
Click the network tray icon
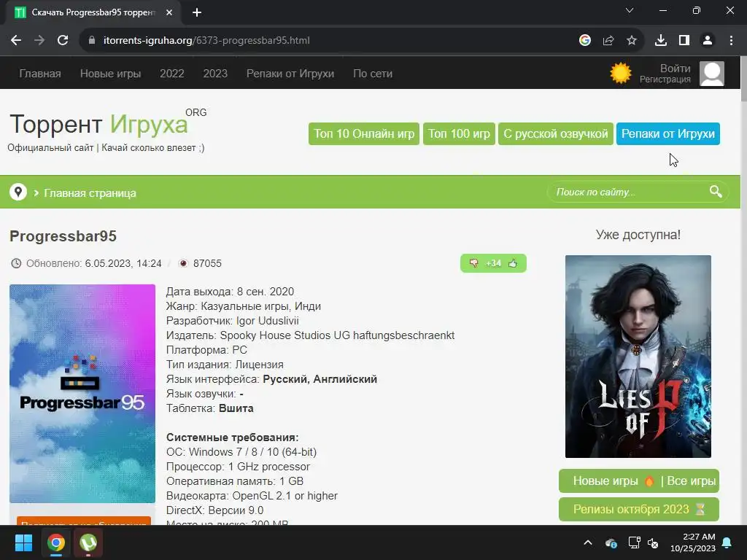[634, 542]
